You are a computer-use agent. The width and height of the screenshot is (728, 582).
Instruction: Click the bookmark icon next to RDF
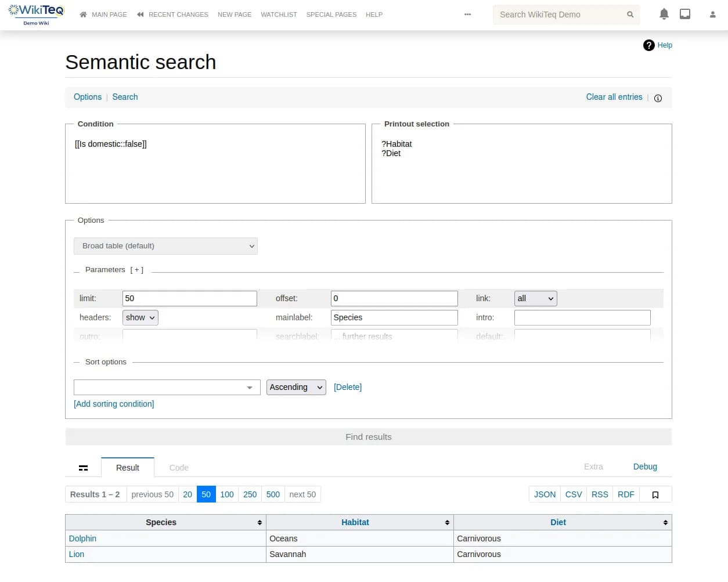655,494
